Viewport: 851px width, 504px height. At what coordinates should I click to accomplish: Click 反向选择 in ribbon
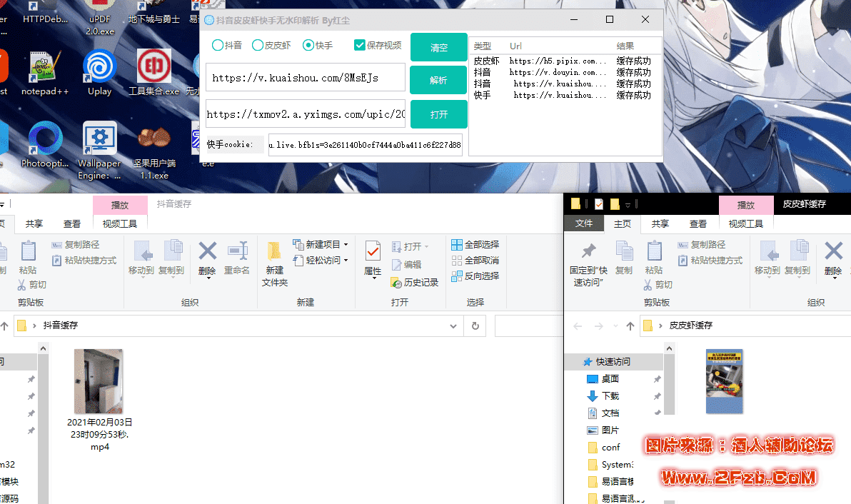475,276
